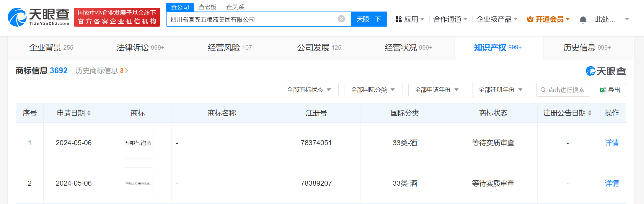
Task: Click the 导出 export button
Action: pyautogui.click(x=610, y=90)
